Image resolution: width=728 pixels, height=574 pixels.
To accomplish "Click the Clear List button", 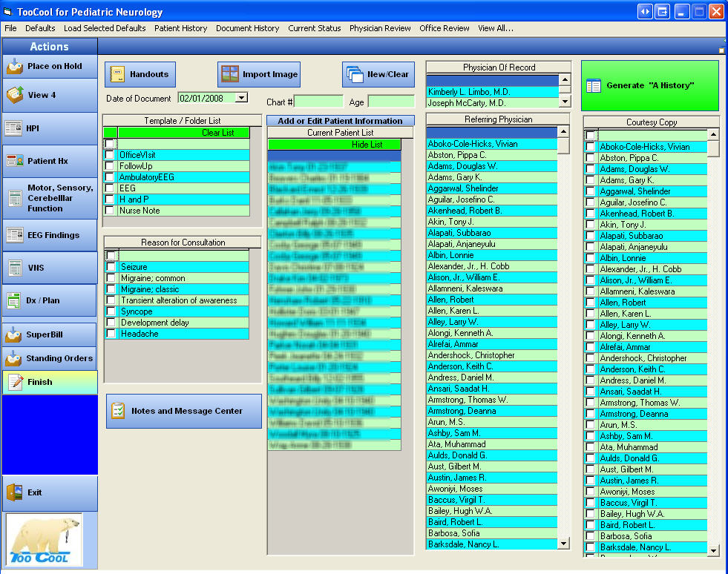I will pyautogui.click(x=183, y=133).
